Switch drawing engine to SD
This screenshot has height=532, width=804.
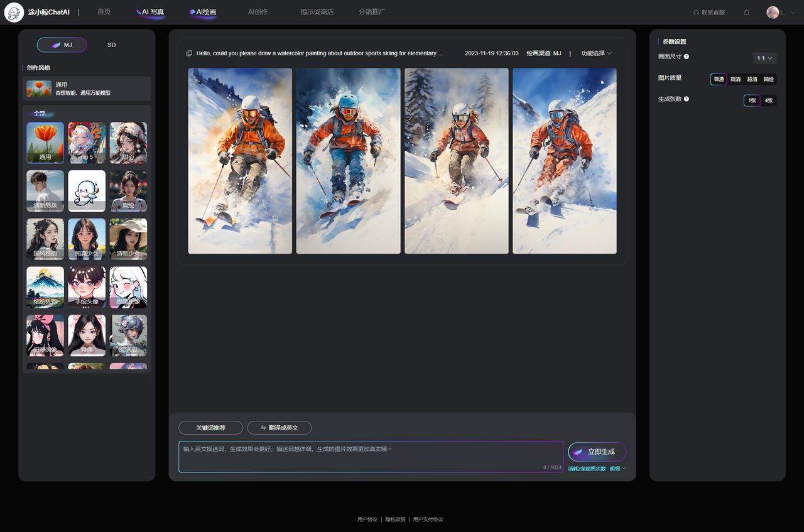coord(111,45)
